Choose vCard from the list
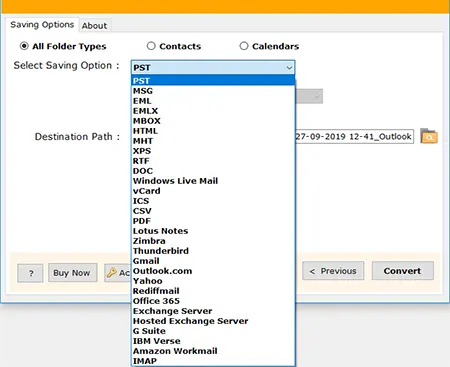This screenshot has height=367, width=450. pyautogui.click(x=213, y=191)
